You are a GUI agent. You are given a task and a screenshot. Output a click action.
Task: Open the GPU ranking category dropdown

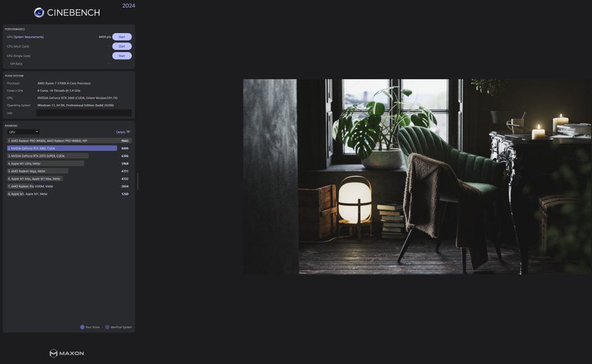[x=23, y=132]
